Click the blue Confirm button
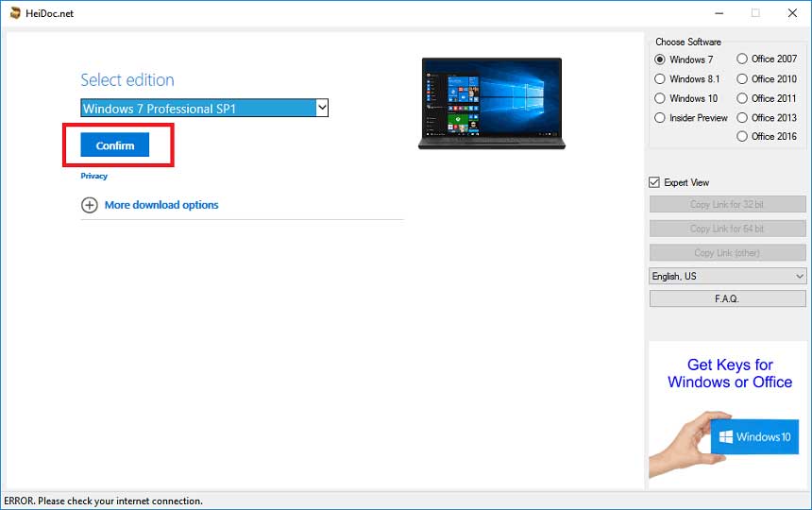This screenshot has width=812, height=510. pyautogui.click(x=114, y=145)
